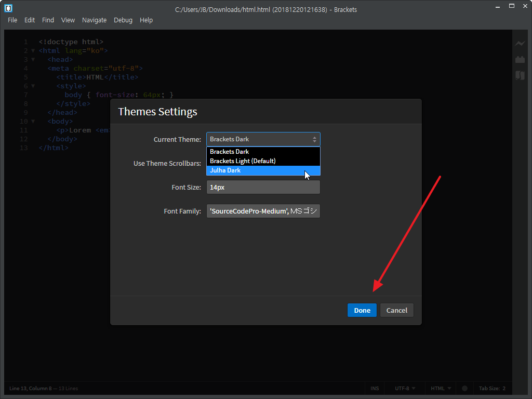This screenshot has width=532, height=399.
Task: Click the Font Family input field
Action: coord(263,211)
